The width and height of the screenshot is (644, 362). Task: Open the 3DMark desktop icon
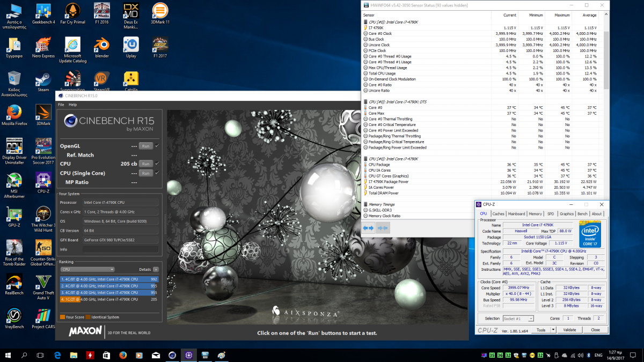(x=43, y=115)
